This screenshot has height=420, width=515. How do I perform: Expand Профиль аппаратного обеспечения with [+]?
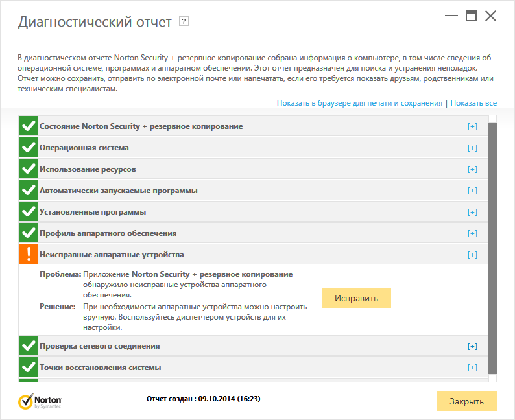(472, 233)
